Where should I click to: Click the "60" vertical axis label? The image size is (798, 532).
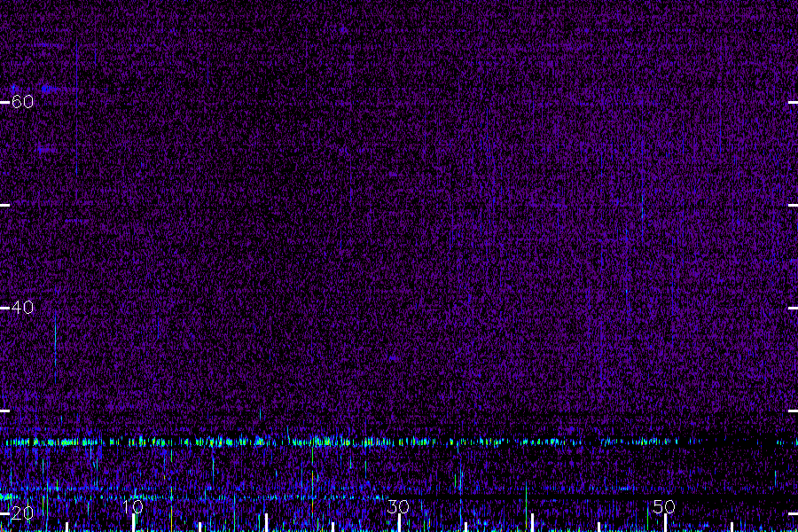pos(22,102)
